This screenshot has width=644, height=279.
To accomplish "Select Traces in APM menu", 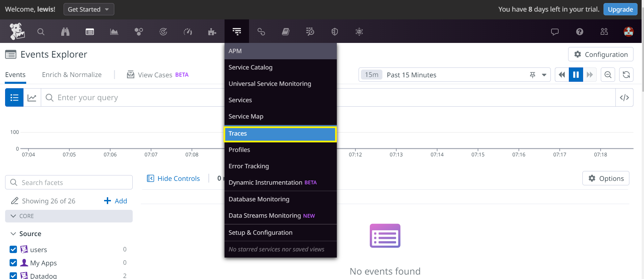I will pos(280,134).
